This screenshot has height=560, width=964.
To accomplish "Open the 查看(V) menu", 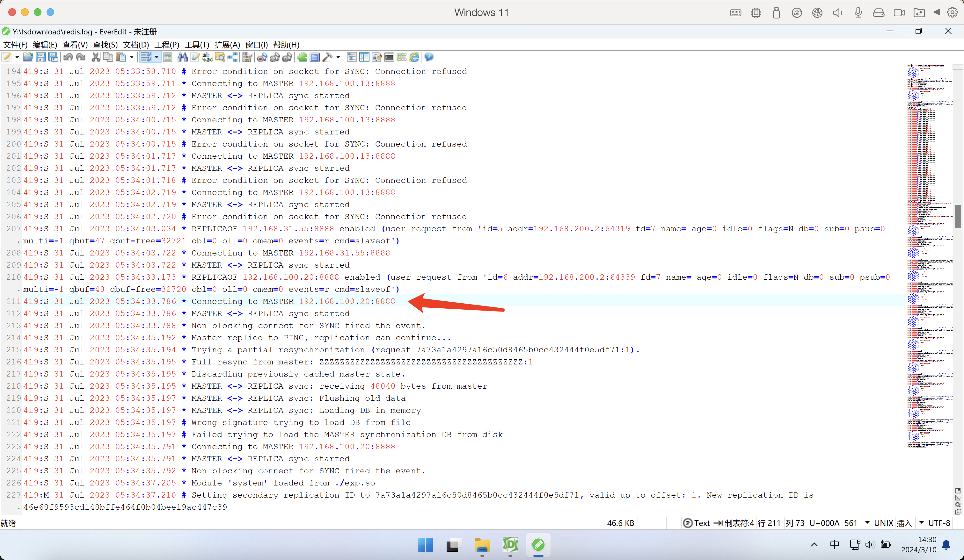I will (x=75, y=45).
